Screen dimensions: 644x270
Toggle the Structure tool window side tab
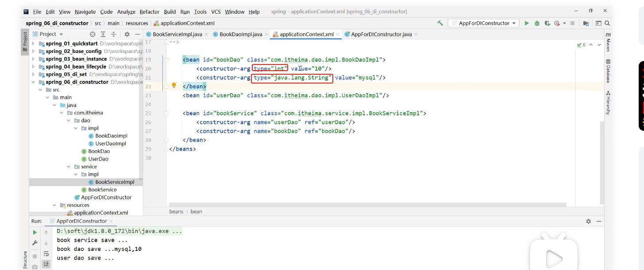25,260
